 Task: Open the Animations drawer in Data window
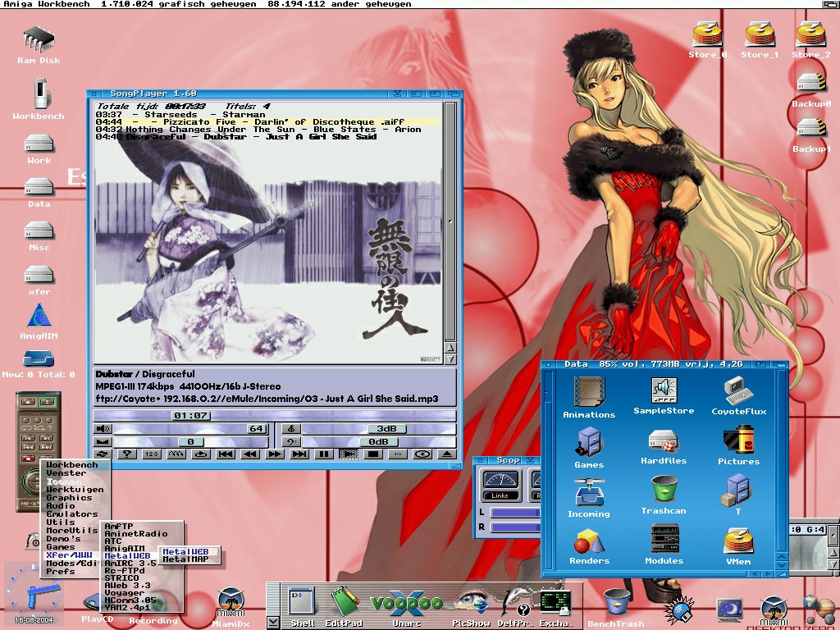click(589, 397)
